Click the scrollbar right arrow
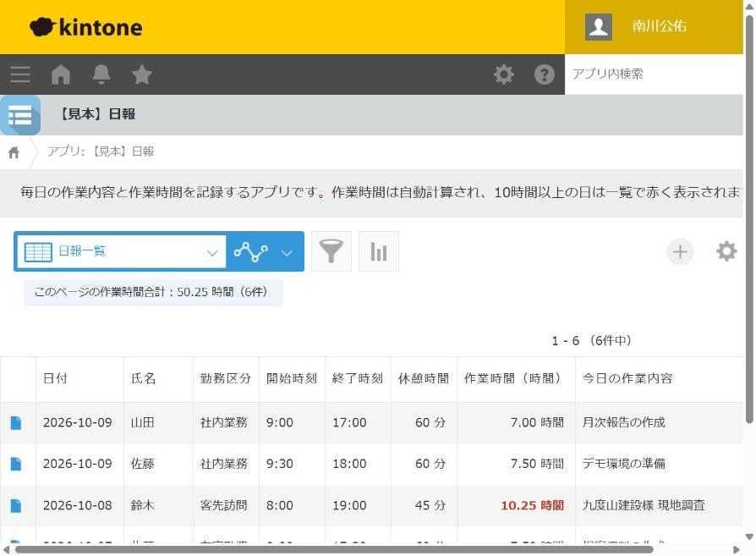Viewport: 756px width, 556px height. pyautogui.click(x=737, y=550)
